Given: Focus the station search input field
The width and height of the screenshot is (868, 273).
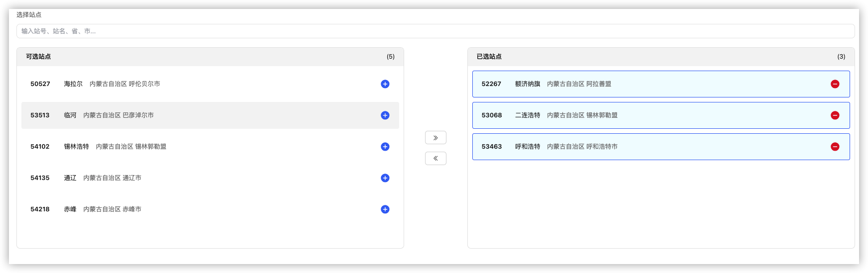Looking at the screenshot, I should [x=435, y=31].
